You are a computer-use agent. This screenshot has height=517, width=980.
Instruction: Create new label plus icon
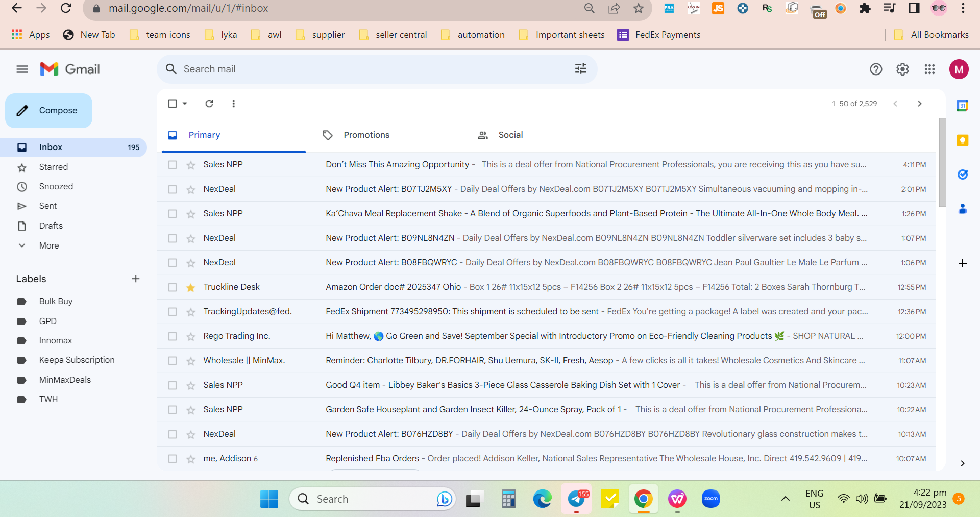tap(136, 279)
